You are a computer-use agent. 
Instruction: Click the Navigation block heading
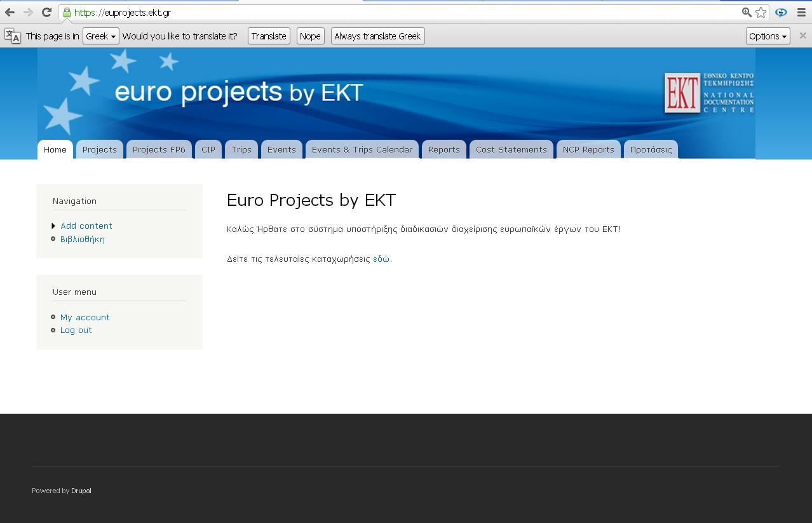pyautogui.click(x=75, y=201)
